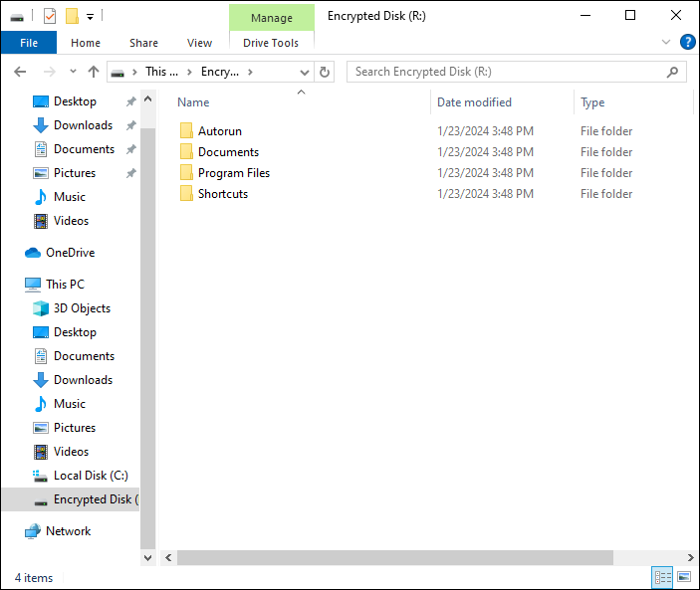Expand the chevron after 'Encry...' breadcrumb

[250, 72]
